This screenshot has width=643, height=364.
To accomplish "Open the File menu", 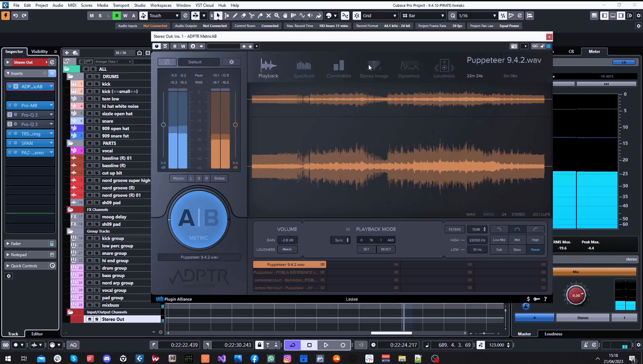I will pos(16,5).
